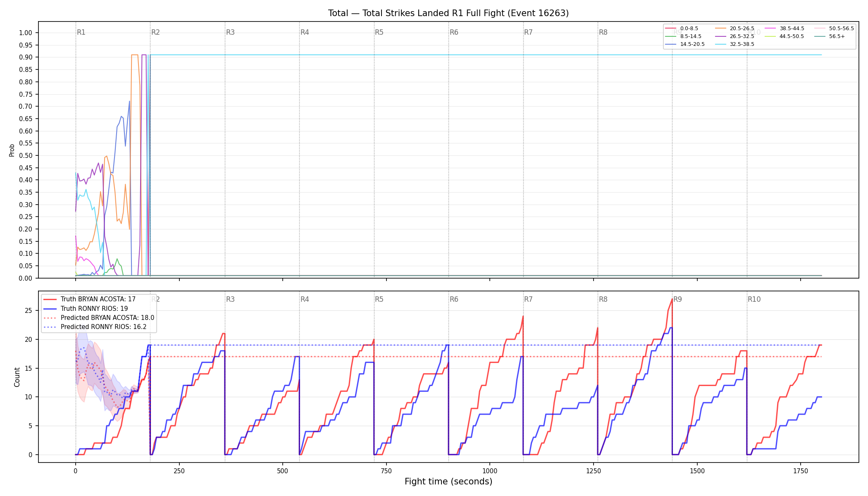
Task: Click the '1250' tick on the time axis
Action: click(594, 471)
